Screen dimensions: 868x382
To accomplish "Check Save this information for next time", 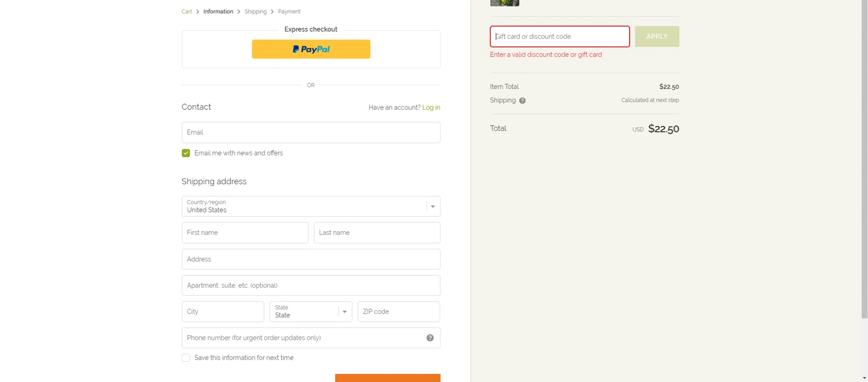I will [186, 358].
